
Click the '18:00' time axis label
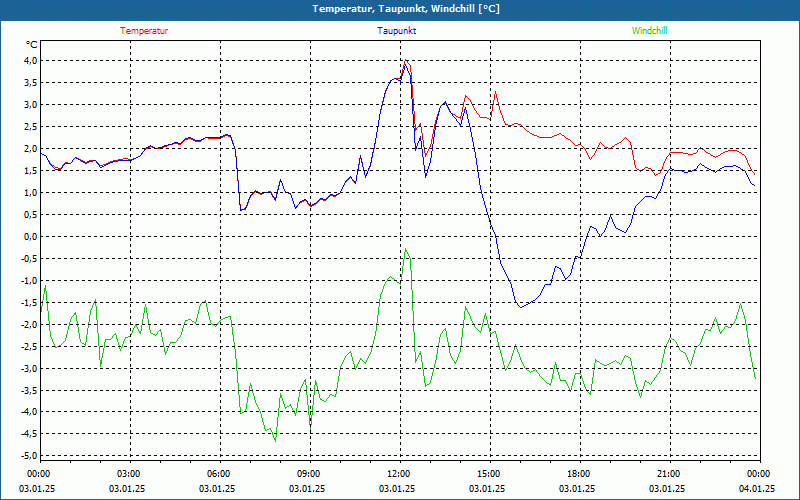point(580,474)
